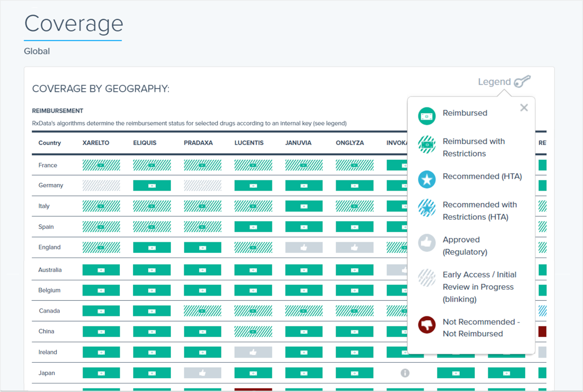
Task: Click the Ireland country row label
Action: 47,352
